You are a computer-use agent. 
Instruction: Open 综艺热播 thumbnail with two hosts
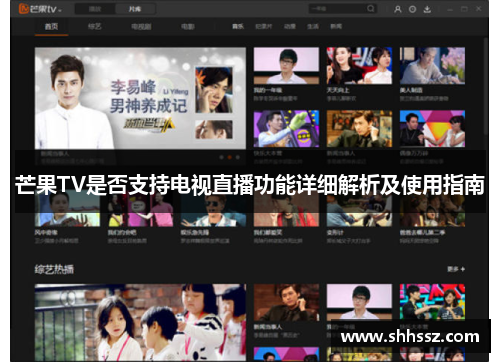point(432,302)
